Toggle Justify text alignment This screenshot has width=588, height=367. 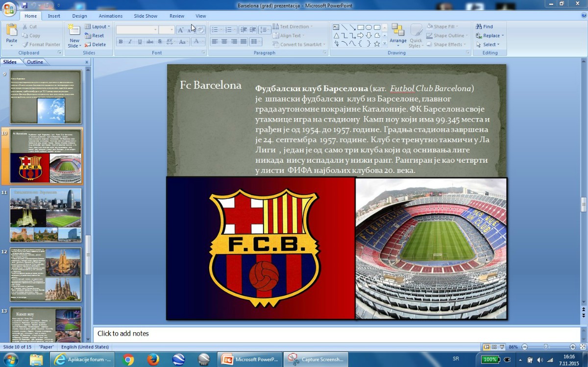point(244,42)
